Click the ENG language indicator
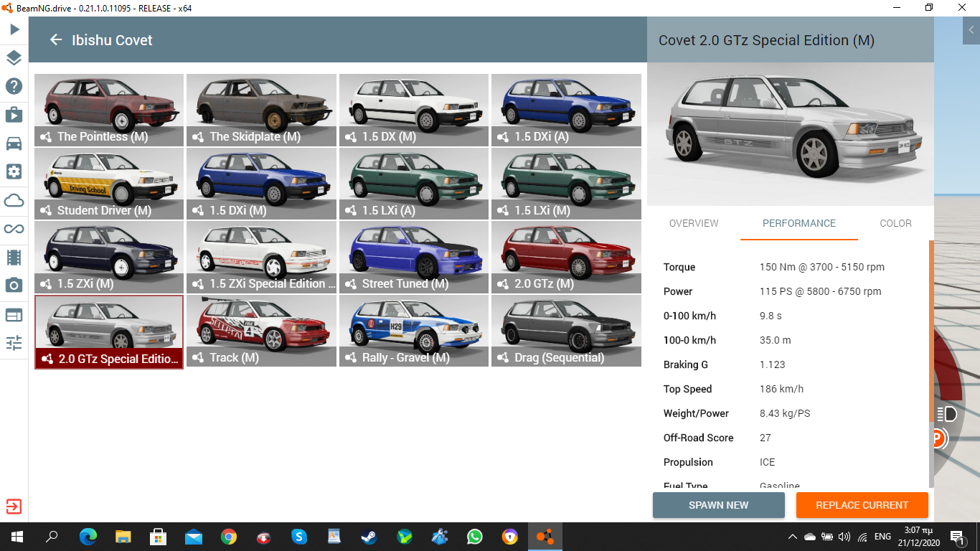This screenshot has height=551, width=980. point(882,537)
